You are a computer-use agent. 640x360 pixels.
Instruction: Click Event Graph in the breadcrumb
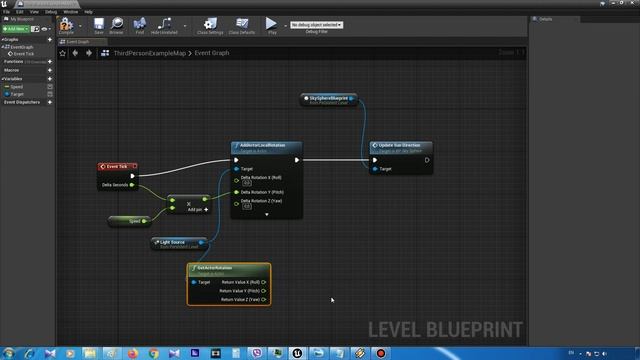(211, 53)
